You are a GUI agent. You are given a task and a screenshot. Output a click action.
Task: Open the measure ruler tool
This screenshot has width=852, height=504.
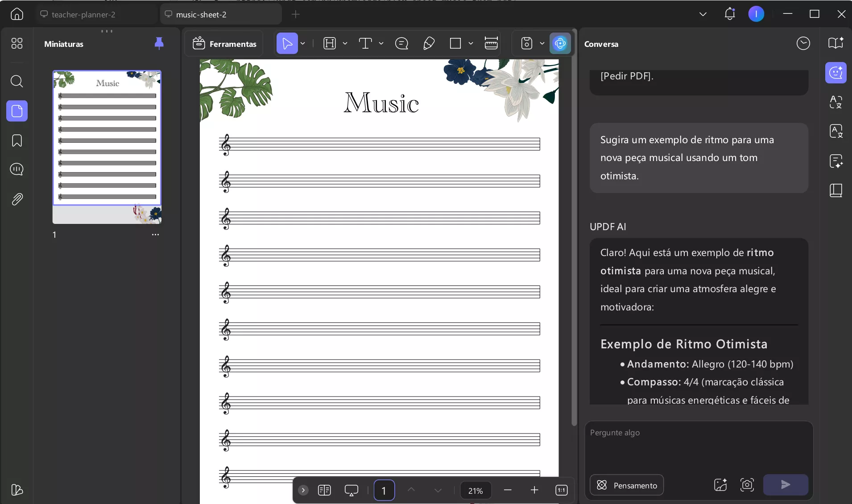pos(491,43)
